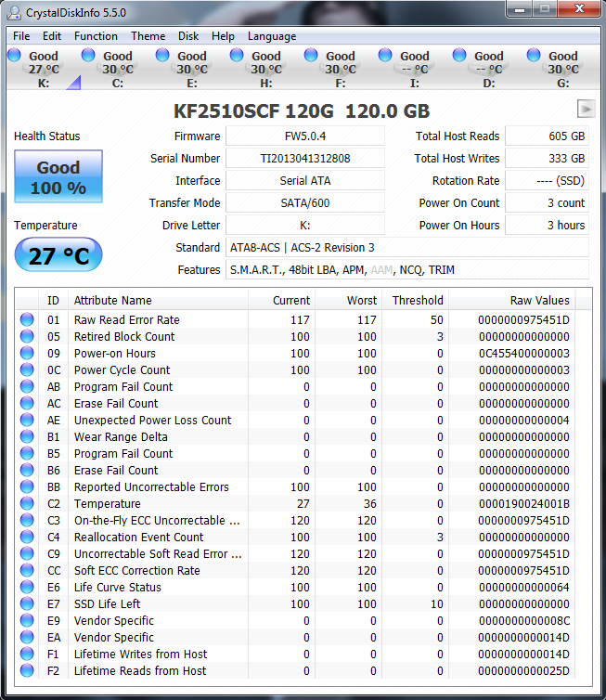Click the 27 °C temperature button
This screenshot has height=700, width=606.
pos(58,255)
